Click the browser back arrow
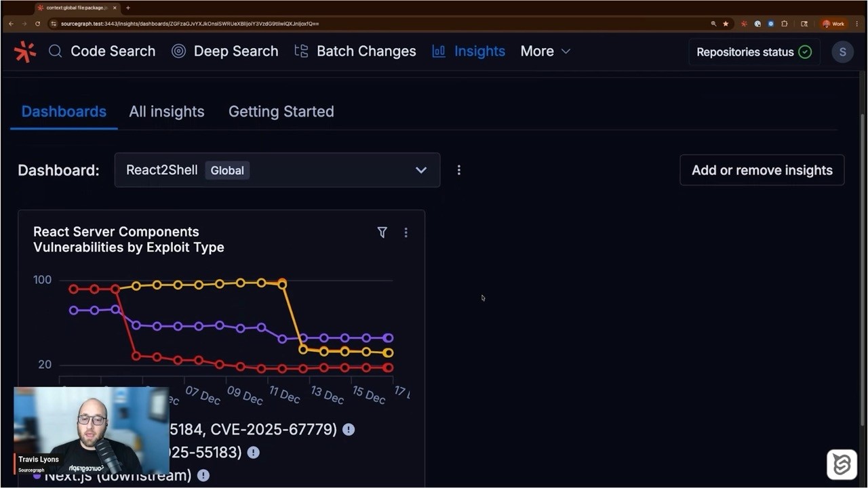The height and width of the screenshot is (488, 868). click(x=11, y=24)
